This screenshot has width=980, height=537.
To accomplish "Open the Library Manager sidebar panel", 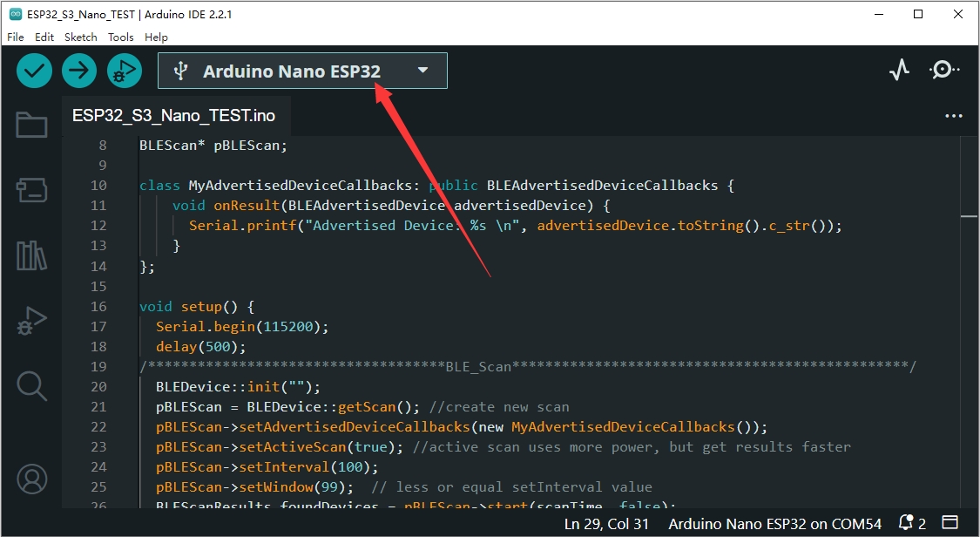I will [x=31, y=255].
